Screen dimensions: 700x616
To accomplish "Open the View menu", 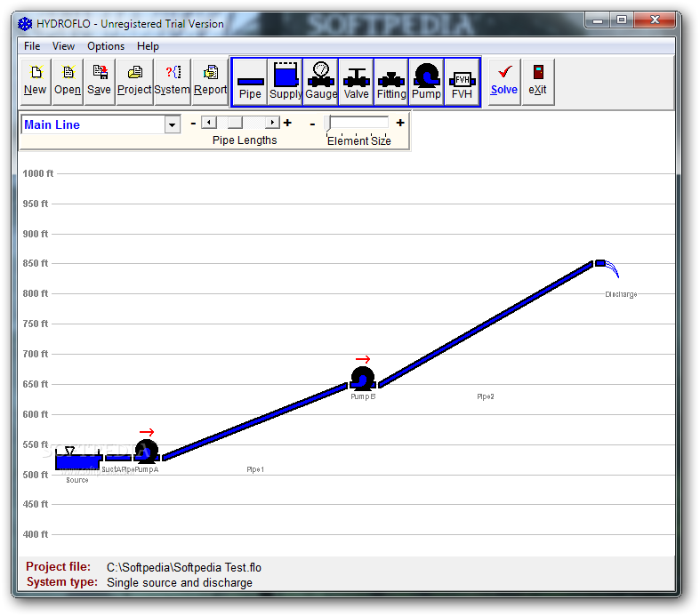I will pyautogui.click(x=63, y=46).
